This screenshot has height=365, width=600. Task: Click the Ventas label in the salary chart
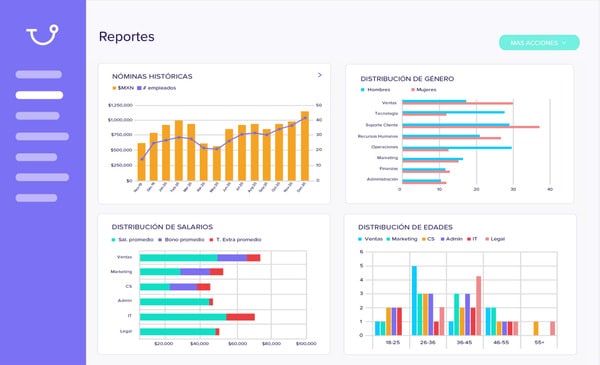tap(124, 257)
